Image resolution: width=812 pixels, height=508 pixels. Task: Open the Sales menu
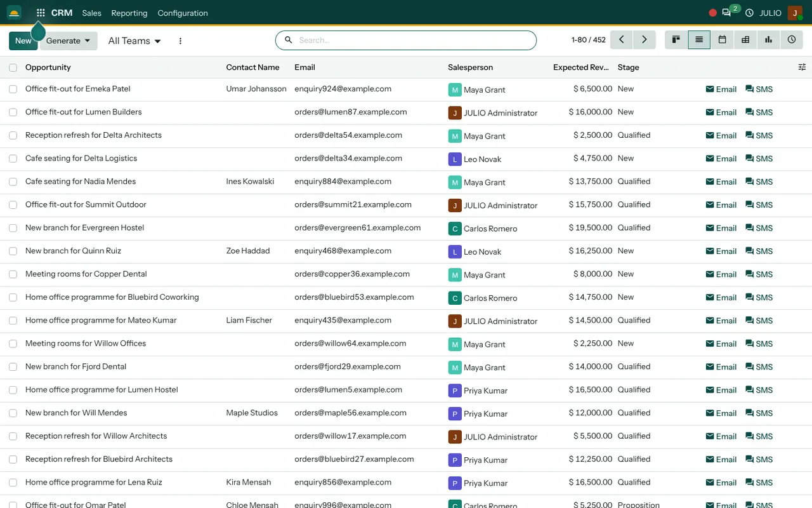(91, 13)
